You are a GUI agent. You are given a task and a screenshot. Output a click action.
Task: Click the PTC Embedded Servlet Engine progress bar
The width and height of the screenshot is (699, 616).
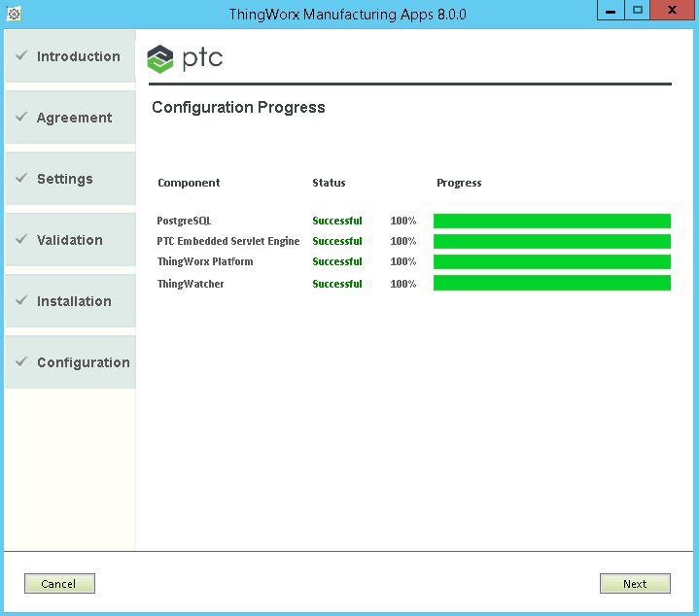[552, 241]
